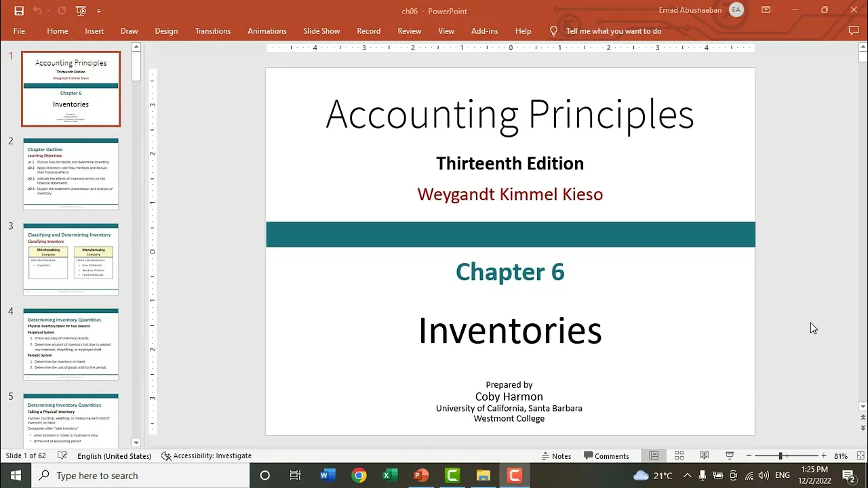
Task: Open the Review tab
Action: 410,31
